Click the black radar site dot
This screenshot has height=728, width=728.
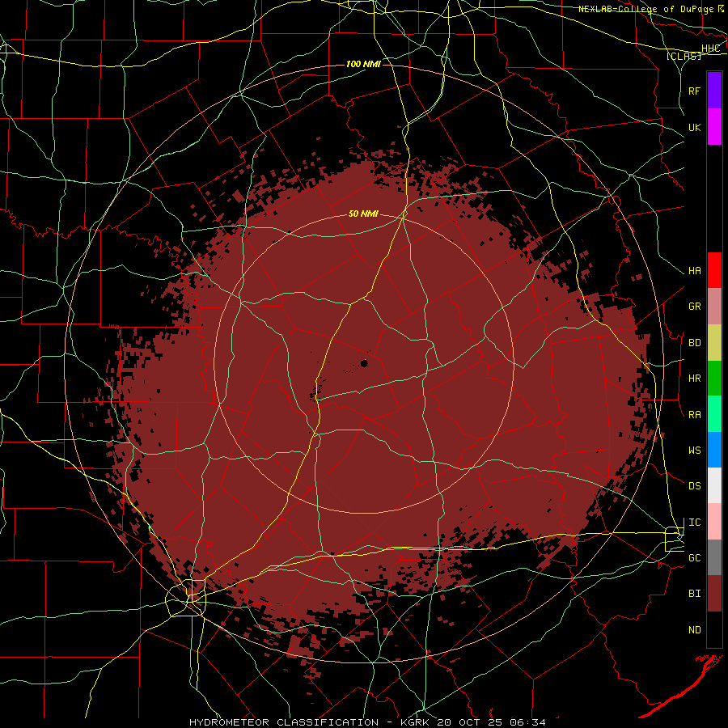[x=364, y=363]
